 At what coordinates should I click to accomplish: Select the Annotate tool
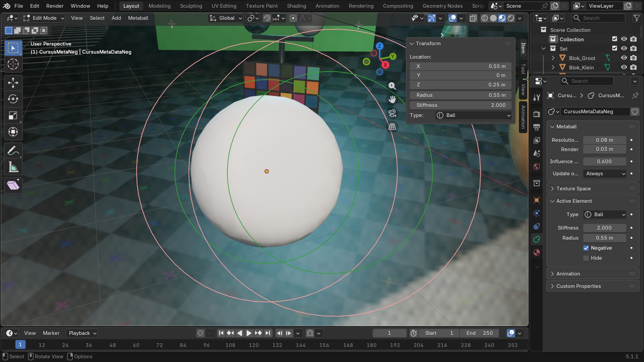coord(13,151)
